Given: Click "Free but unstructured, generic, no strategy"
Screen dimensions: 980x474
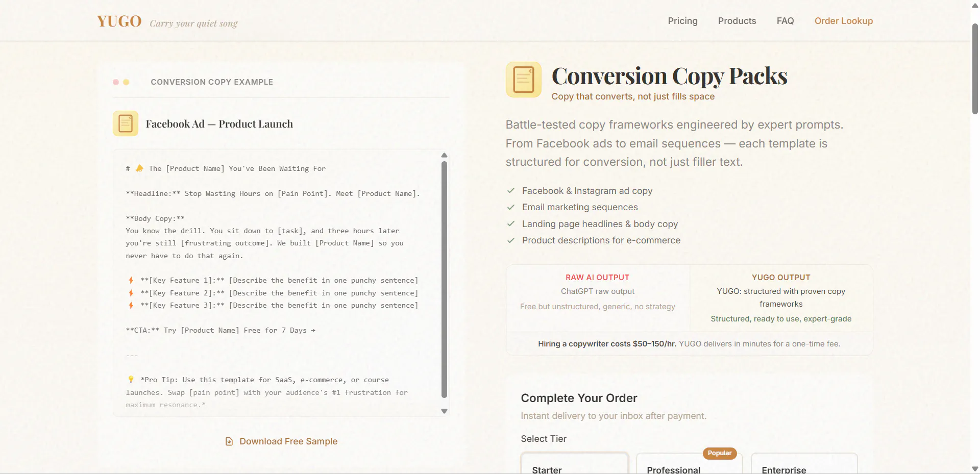Looking at the screenshot, I should pyautogui.click(x=598, y=307).
